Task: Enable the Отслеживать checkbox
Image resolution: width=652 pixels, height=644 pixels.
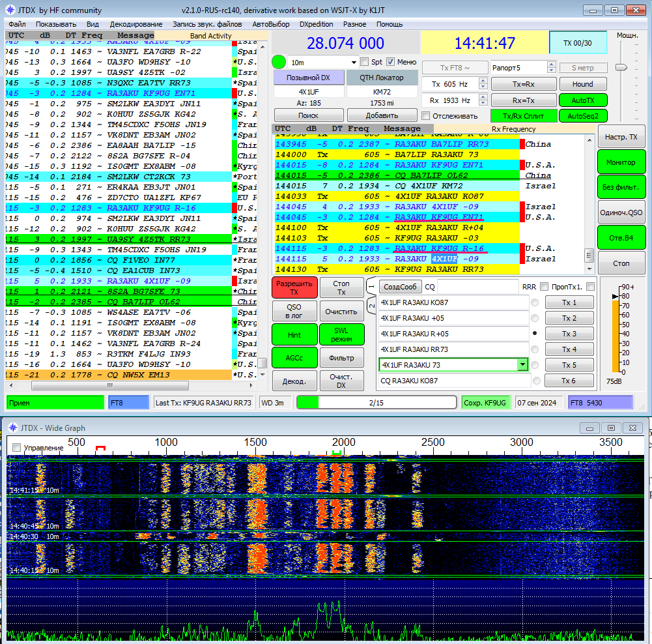Action: (425, 115)
